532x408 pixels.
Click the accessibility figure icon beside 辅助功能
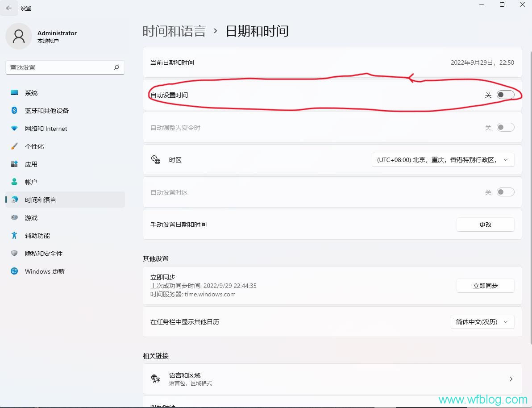point(14,235)
